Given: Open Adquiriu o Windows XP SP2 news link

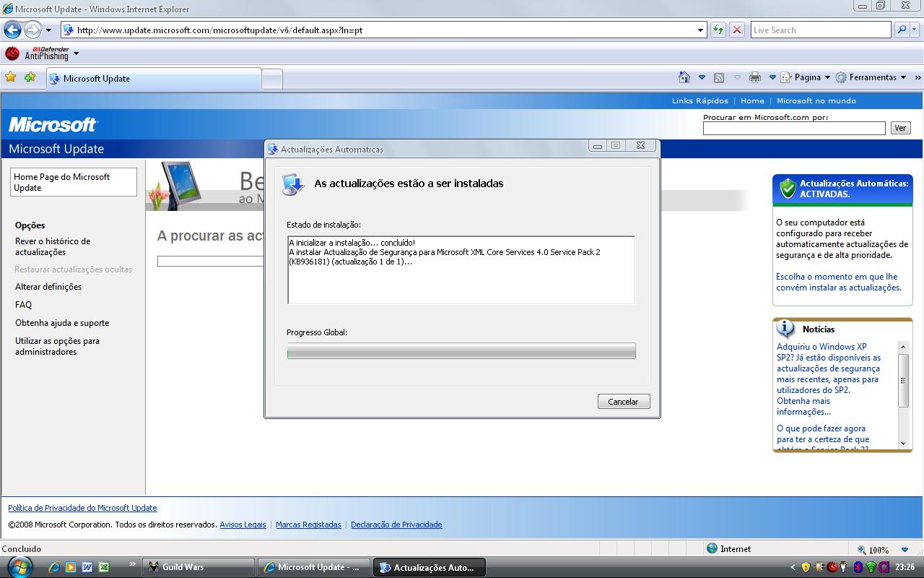Looking at the screenshot, I should (x=829, y=379).
